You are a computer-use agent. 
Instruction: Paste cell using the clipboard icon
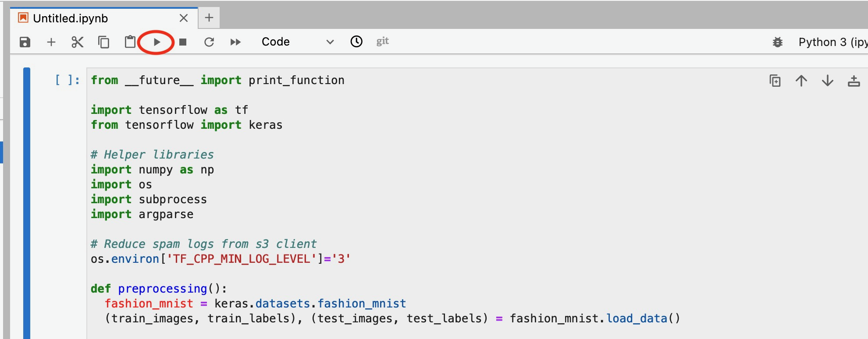[130, 42]
